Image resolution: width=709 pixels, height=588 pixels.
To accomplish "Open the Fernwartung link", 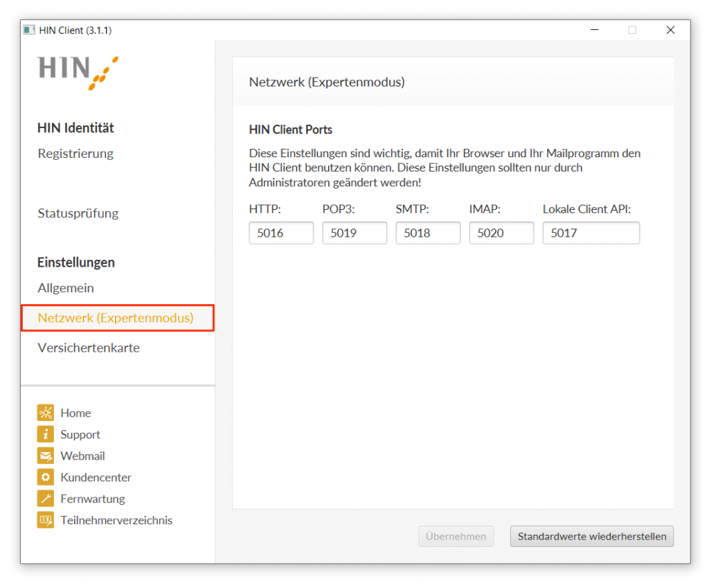I will point(93,499).
